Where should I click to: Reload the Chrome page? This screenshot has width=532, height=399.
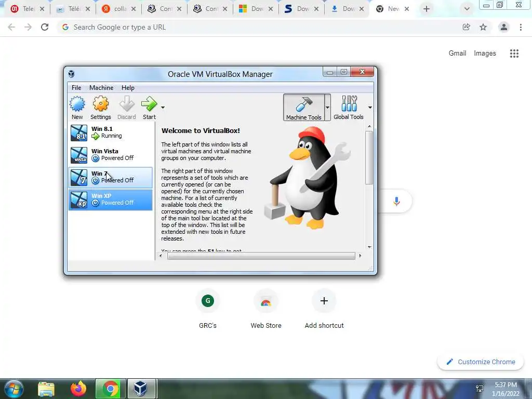(x=45, y=27)
